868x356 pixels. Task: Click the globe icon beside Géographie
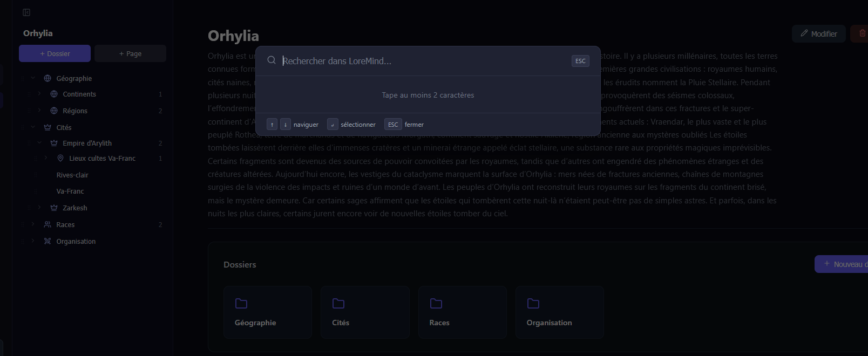click(48, 78)
